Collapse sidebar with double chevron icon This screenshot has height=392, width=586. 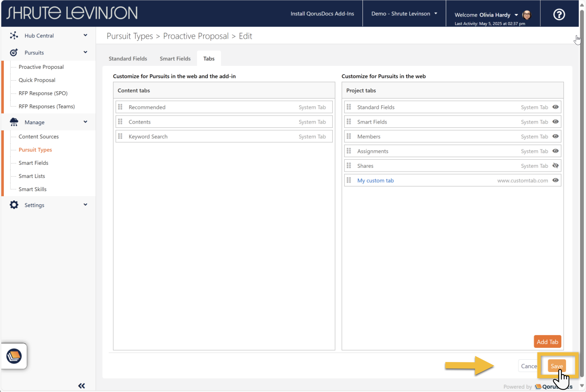click(82, 386)
